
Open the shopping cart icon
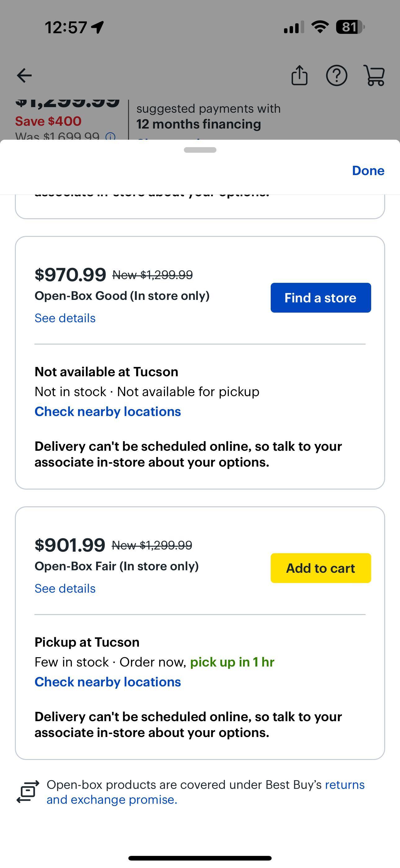(374, 75)
